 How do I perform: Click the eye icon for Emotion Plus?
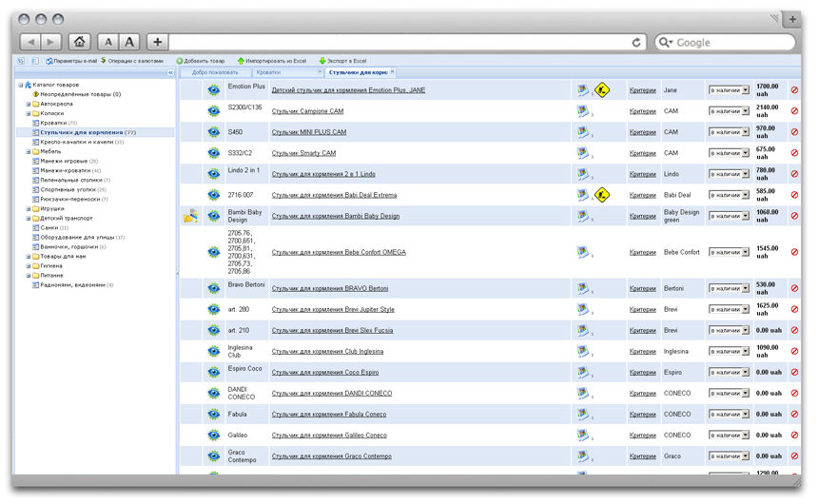coord(214,90)
